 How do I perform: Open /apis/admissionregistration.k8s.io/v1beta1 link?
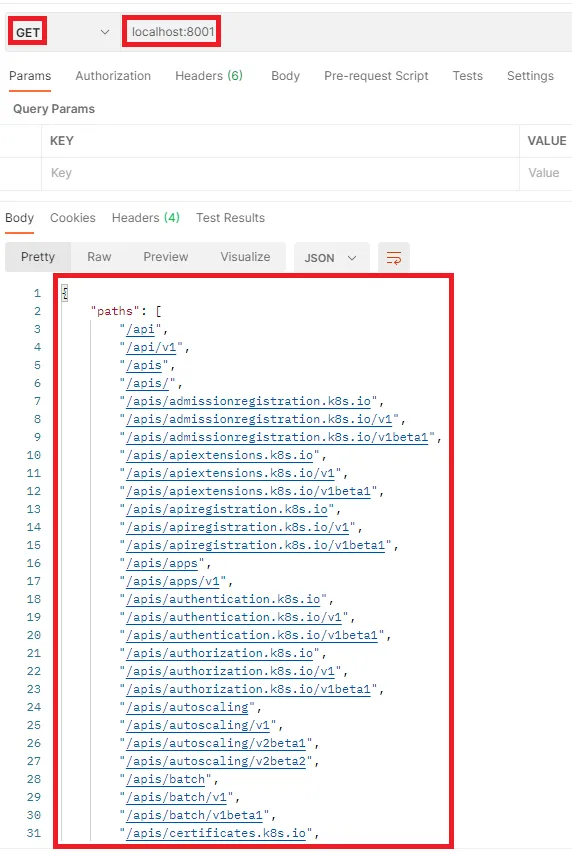point(277,437)
